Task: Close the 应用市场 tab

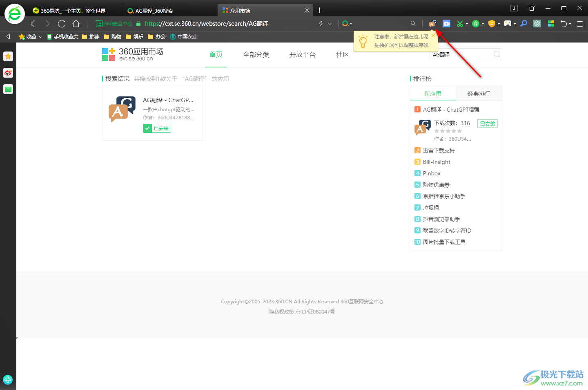Action: [x=307, y=10]
